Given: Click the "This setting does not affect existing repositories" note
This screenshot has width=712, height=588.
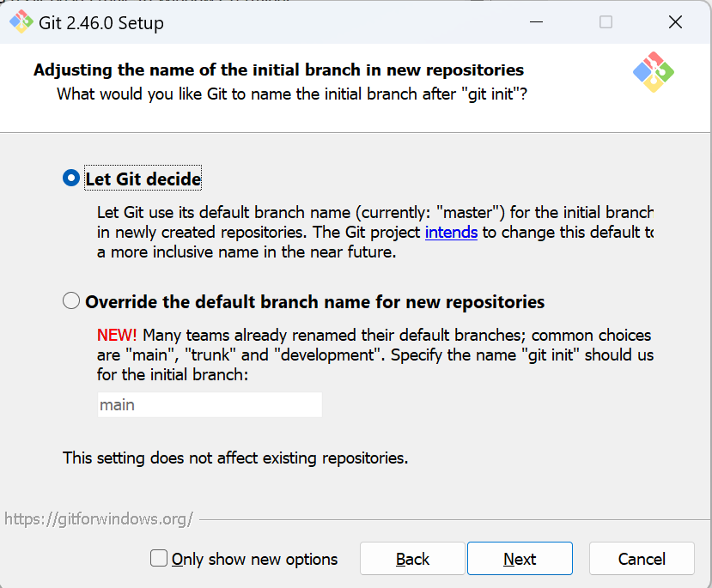Looking at the screenshot, I should point(235,458).
